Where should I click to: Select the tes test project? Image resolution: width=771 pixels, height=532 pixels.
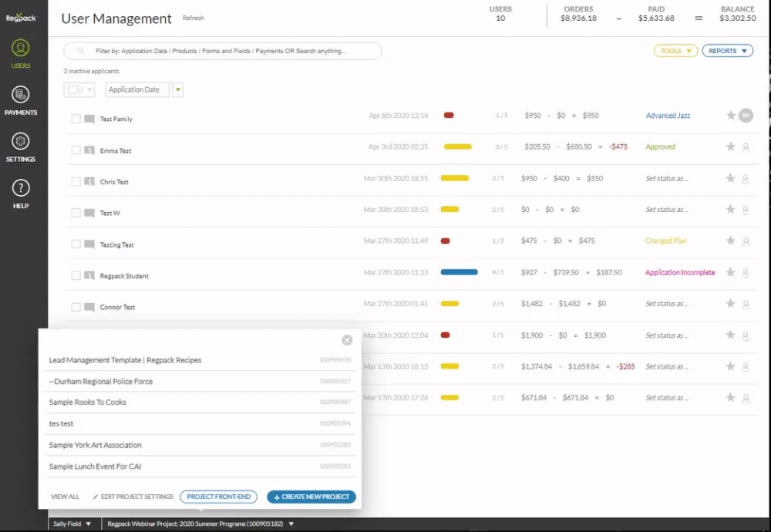point(200,423)
